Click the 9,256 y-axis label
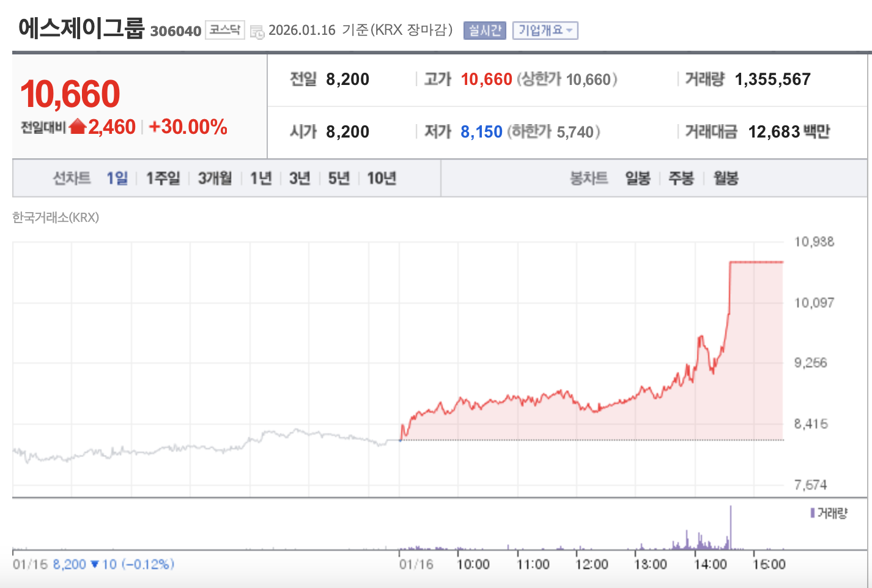This screenshot has height=588, width=872. 810,363
